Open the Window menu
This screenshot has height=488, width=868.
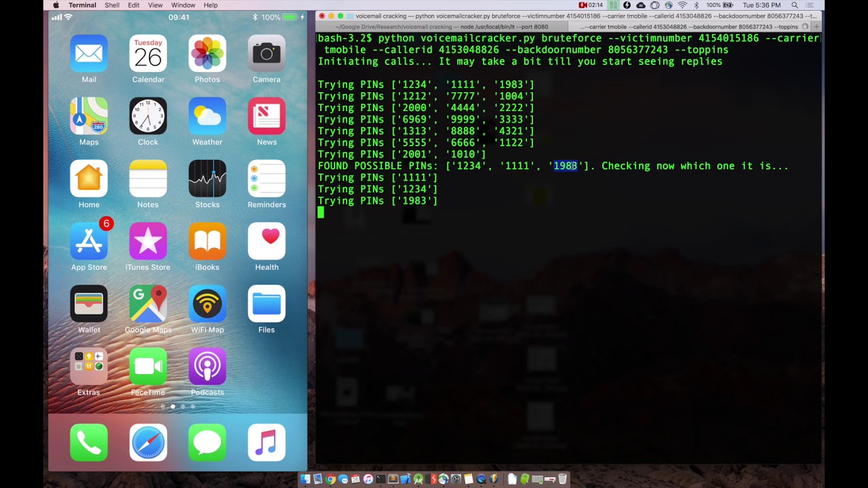[183, 5]
